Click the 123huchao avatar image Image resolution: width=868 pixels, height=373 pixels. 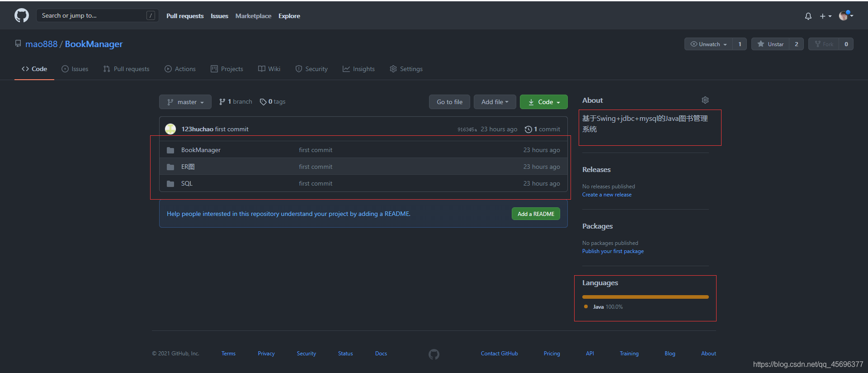170,129
